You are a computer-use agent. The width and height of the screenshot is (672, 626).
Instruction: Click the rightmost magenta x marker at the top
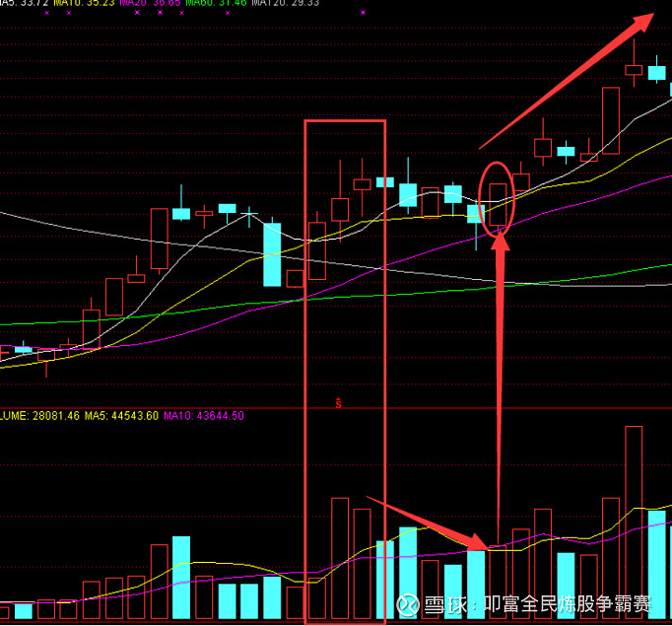click(363, 13)
